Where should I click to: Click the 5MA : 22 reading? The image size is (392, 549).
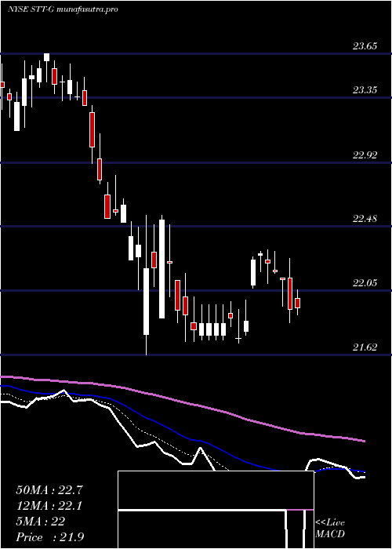click(x=40, y=522)
